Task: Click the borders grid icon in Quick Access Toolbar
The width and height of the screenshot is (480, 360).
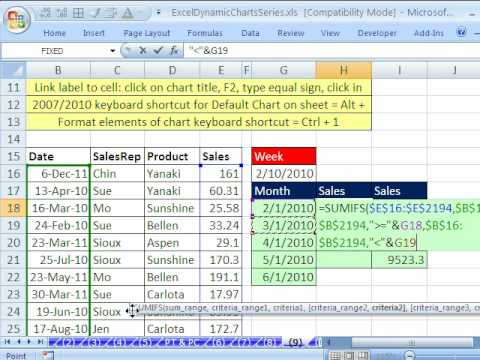Action: coord(78,13)
